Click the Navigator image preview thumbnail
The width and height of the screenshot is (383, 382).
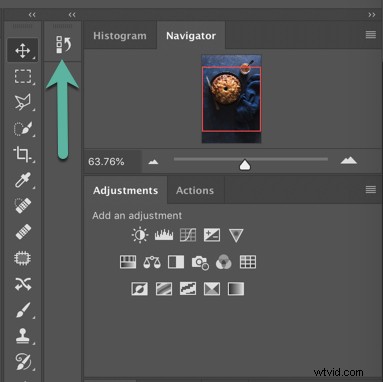[x=231, y=99]
